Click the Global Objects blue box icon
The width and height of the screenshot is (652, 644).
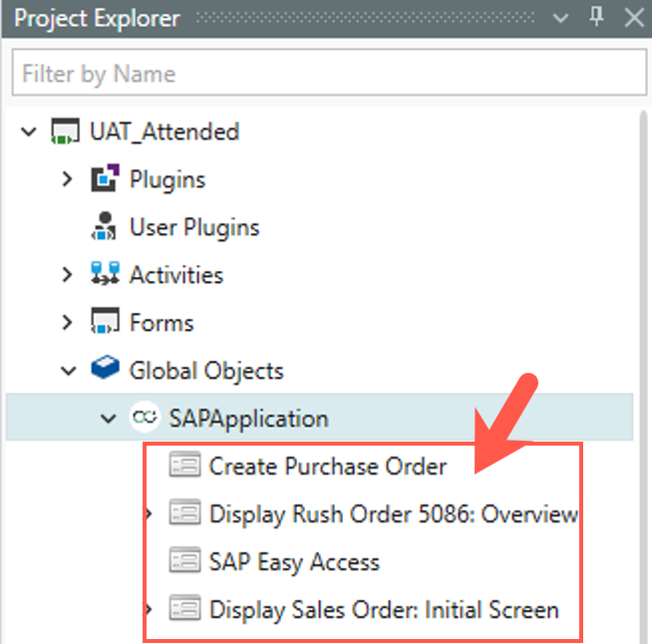coord(106,367)
